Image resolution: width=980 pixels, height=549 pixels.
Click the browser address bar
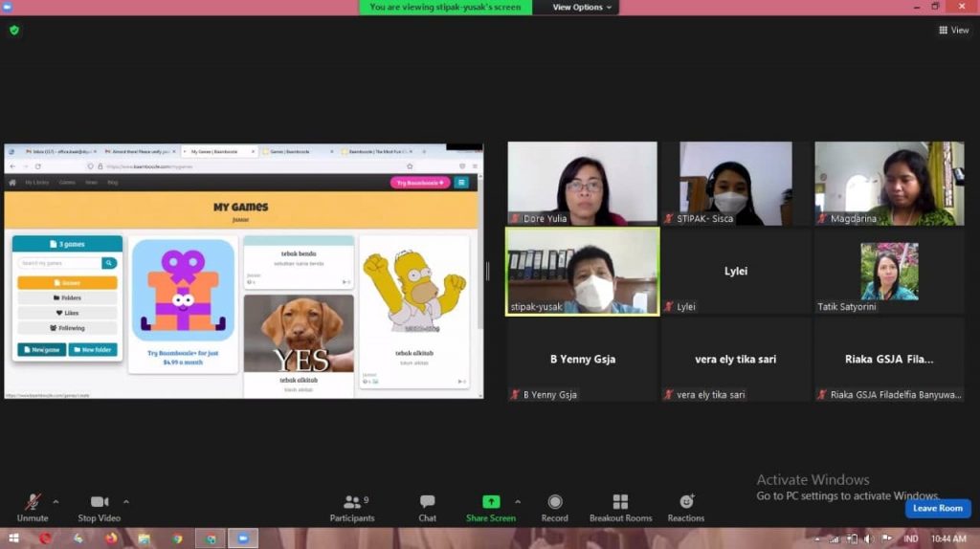250,166
